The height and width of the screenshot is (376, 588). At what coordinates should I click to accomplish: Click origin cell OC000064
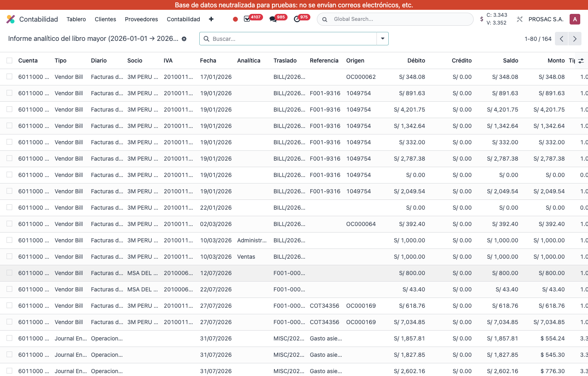tap(361, 224)
